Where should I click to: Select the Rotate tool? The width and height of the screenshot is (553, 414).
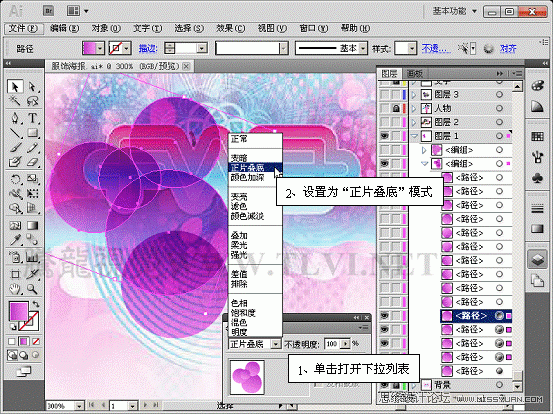click(x=15, y=179)
